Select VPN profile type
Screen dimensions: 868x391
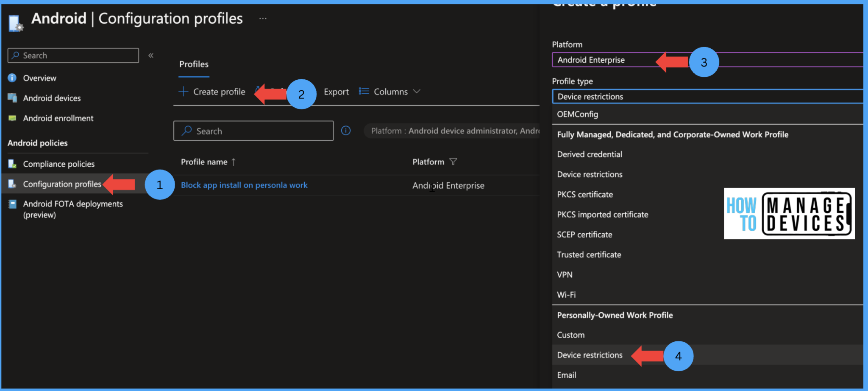coord(565,275)
